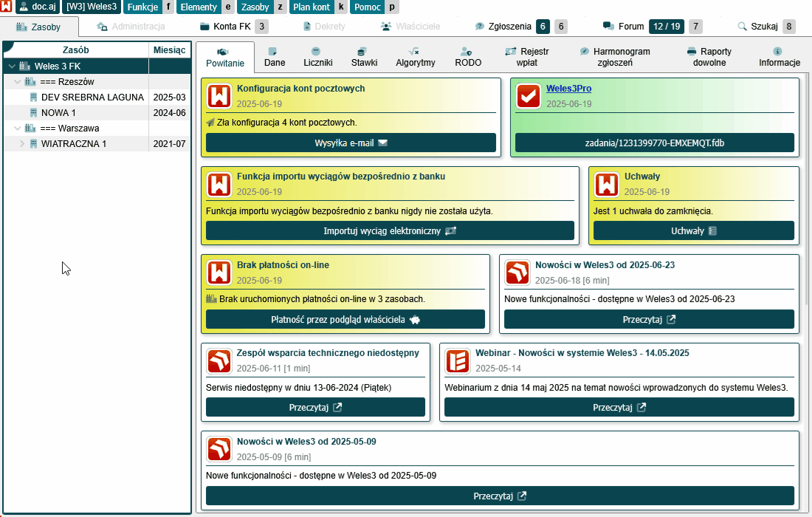Click the 2021-07 month cell
This screenshot has height=517, width=812.
(169, 144)
